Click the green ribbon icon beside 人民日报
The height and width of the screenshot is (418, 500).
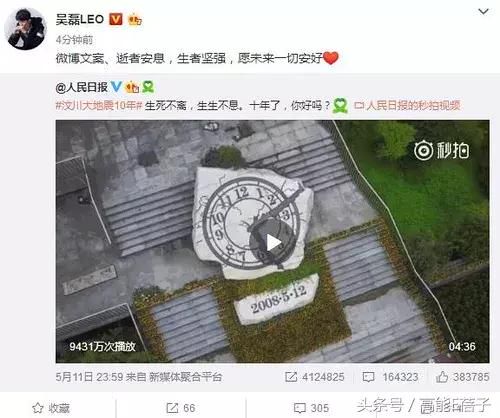click(x=148, y=87)
